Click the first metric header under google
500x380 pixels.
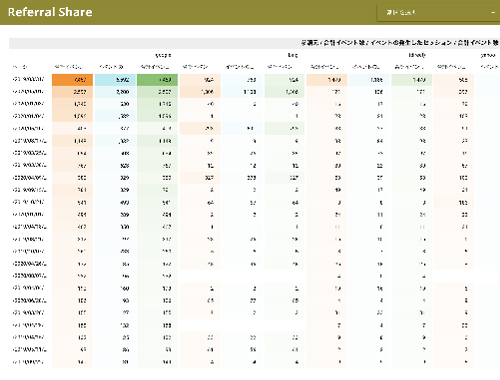69,67
